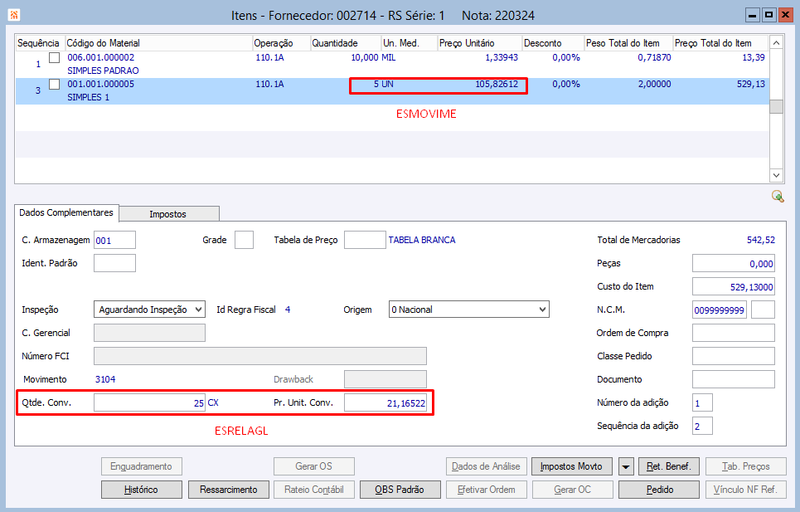Click the Desconto column header

553,43
